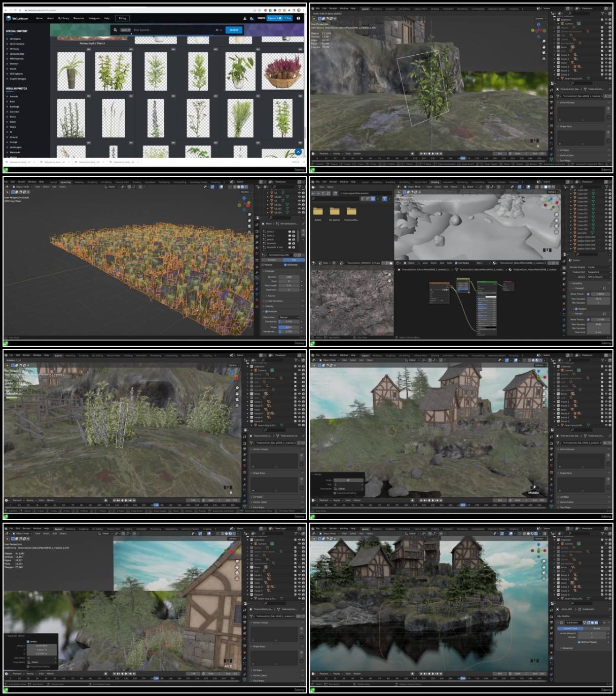Open Orientation Normal dropdown in particle settings
Image resolution: width=616 pixels, height=696 pixels.
pyautogui.click(x=288, y=317)
